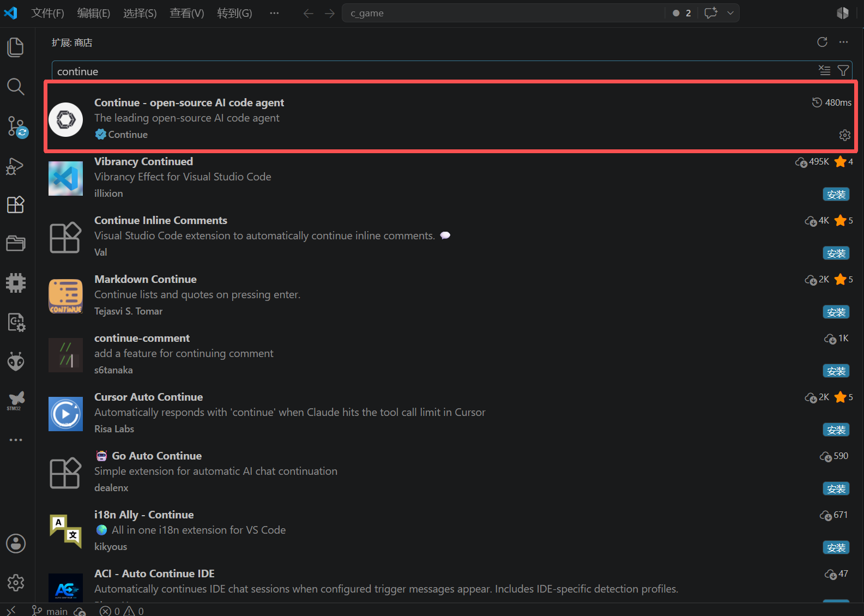
Task: Refresh the extensions marketplace list
Action: [823, 42]
